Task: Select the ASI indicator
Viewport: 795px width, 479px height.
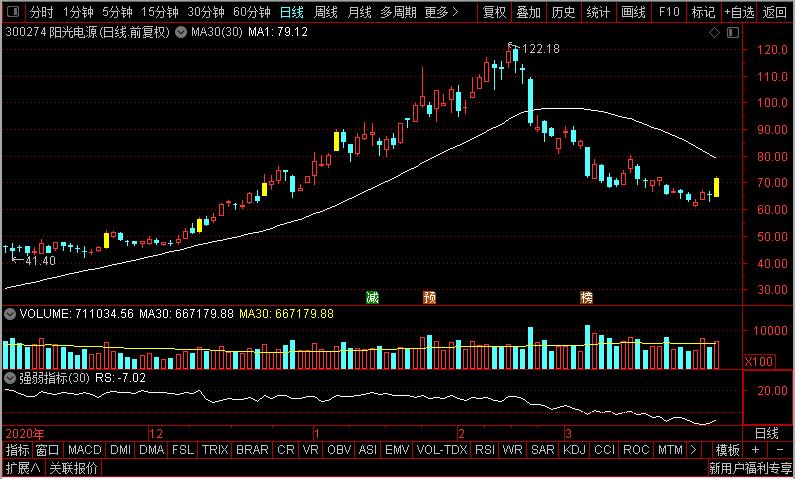Action: tap(368, 450)
